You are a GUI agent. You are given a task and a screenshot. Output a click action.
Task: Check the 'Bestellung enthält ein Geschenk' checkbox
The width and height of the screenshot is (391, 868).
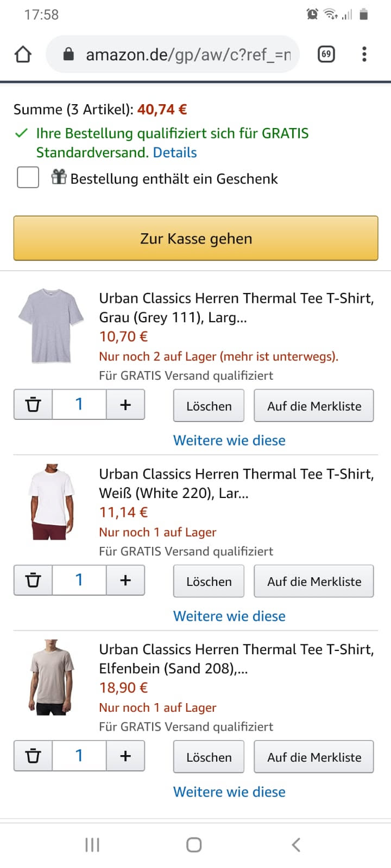click(28, 177)
